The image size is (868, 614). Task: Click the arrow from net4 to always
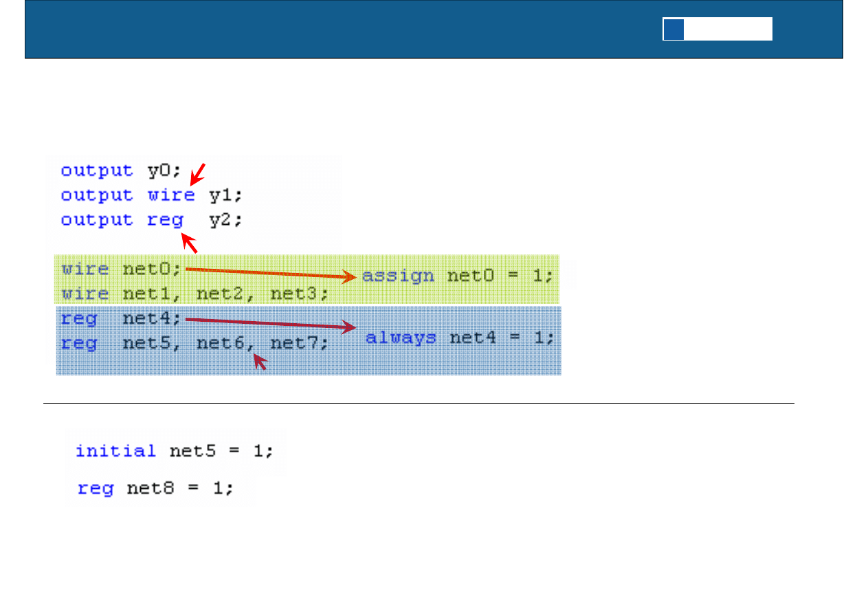(271, 322)
